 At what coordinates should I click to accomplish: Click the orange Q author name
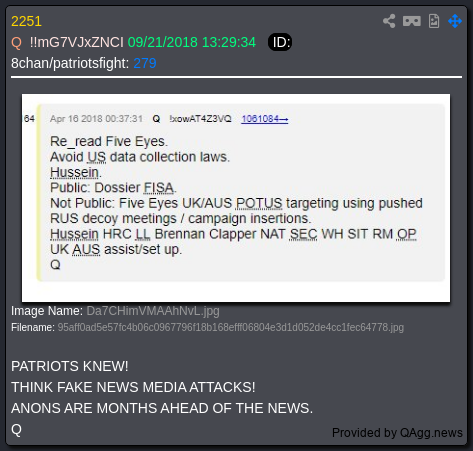[x=16, y=43]
